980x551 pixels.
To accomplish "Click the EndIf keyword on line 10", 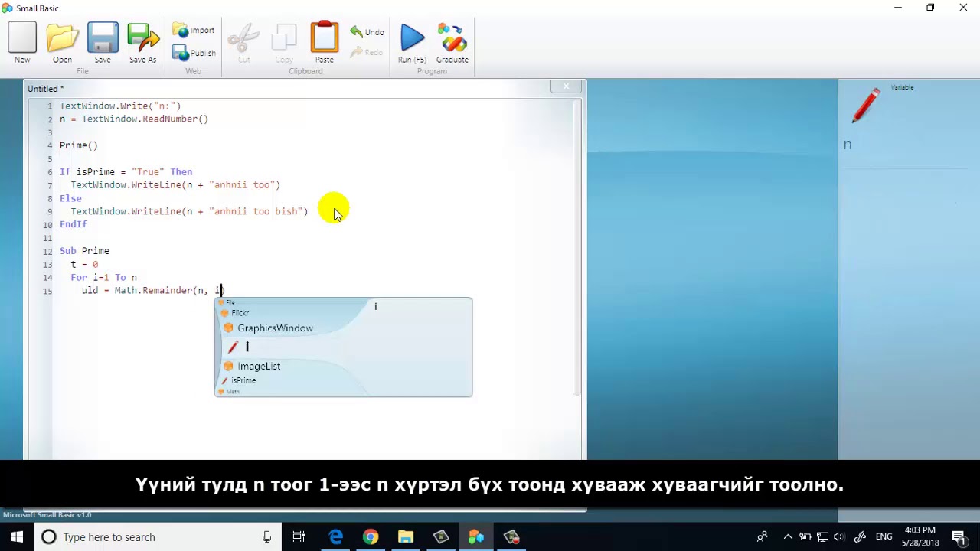I will (73, 224).
